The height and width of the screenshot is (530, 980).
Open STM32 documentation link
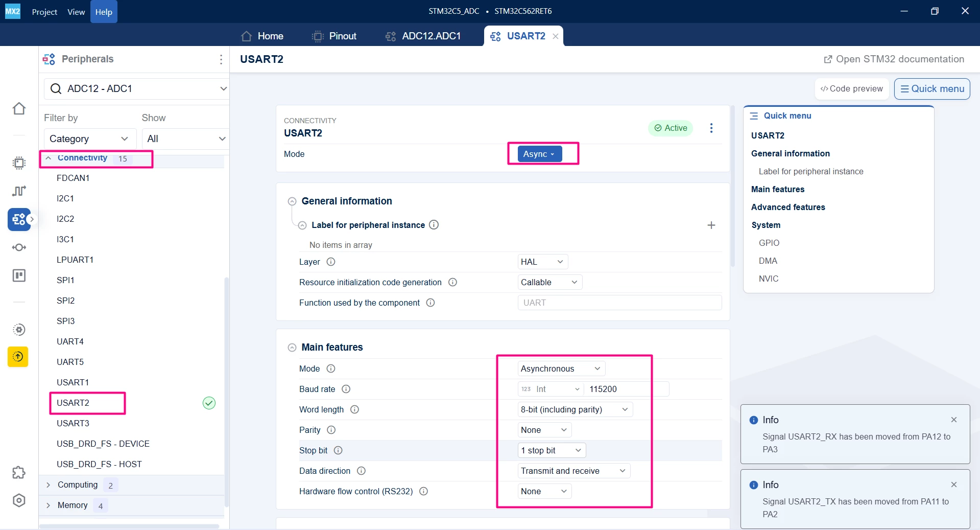[894, 59]
